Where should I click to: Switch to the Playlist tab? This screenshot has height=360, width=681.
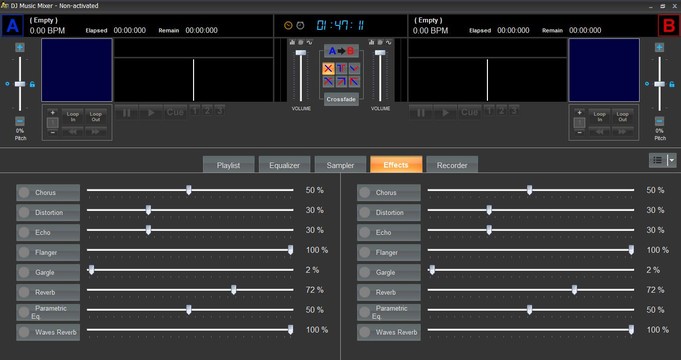click(x=228, y=165)
